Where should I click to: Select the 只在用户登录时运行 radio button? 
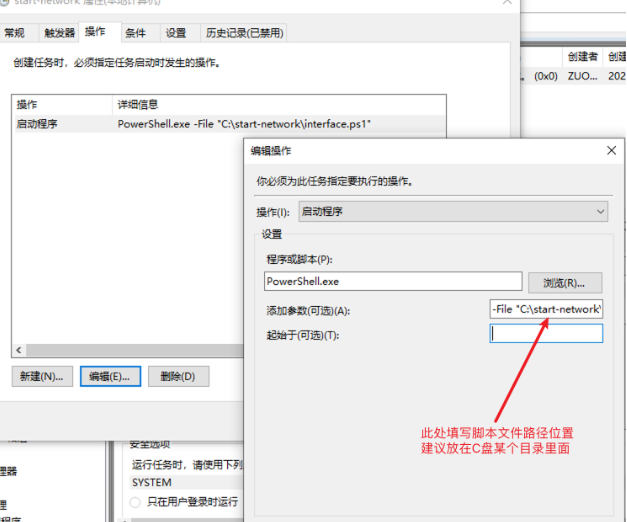tap(136, 501)
